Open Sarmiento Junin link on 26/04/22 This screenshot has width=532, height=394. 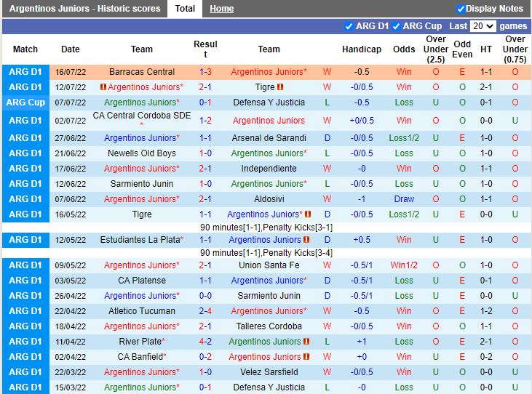click(x=269, y=296)
